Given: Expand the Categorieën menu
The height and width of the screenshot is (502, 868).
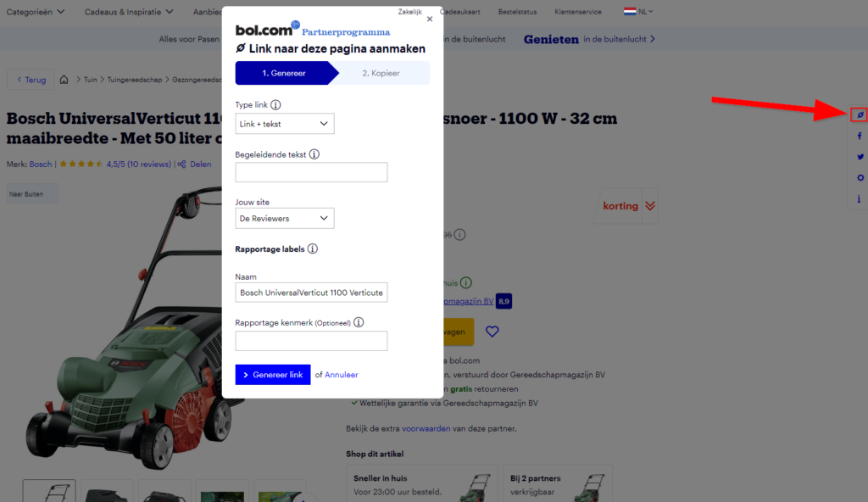Looking at the screenshot, I should coord(36,12).
